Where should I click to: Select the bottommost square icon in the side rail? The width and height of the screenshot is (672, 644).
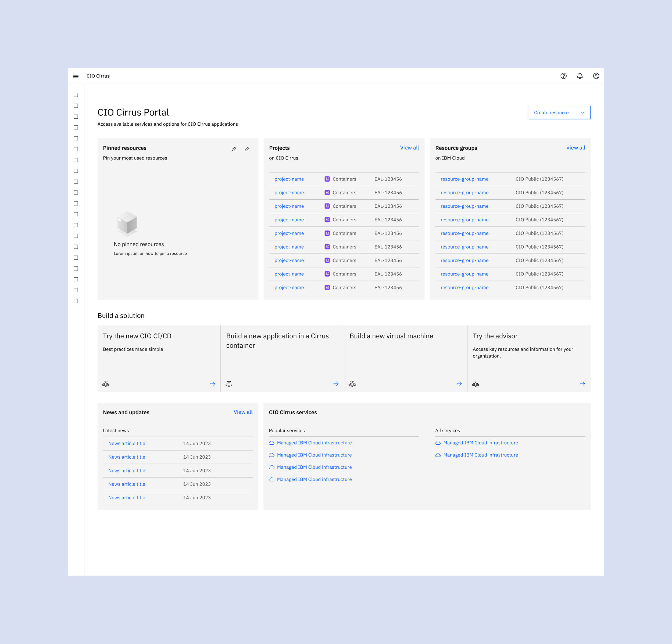pyautogui.click(x=76, y=301)
